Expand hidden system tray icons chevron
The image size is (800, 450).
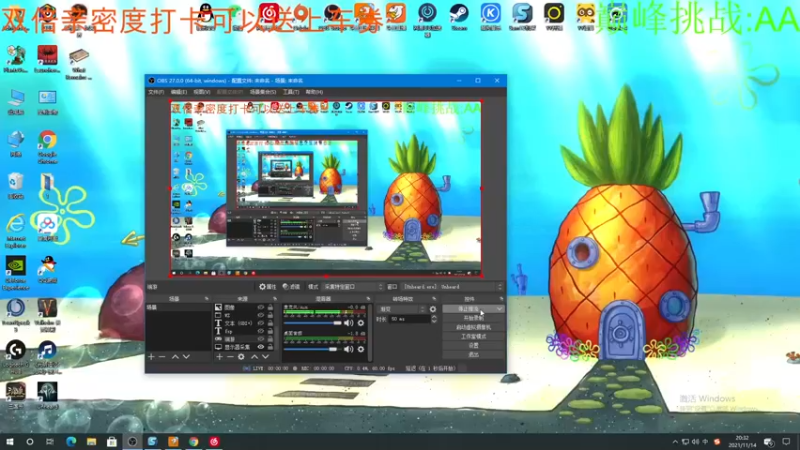click(675, 442)
